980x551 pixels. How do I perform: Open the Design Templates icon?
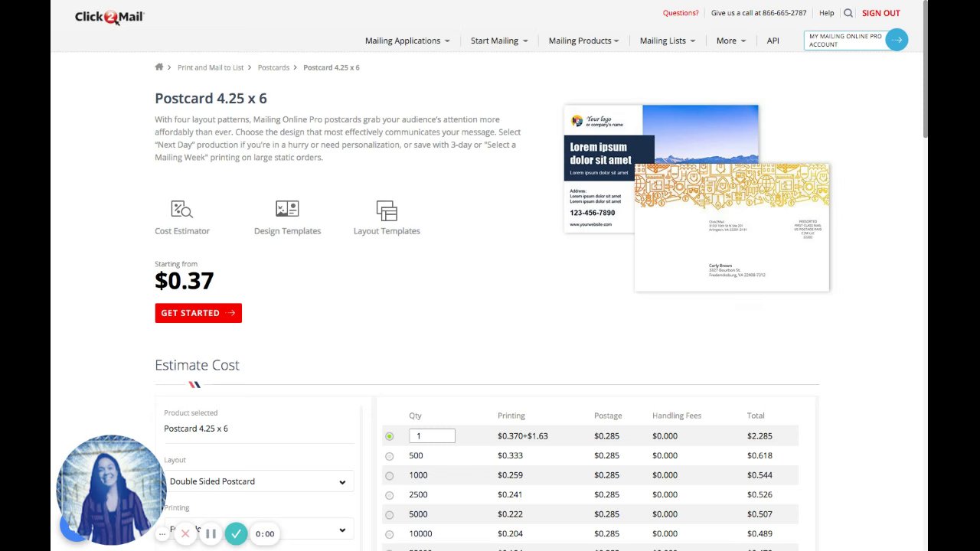point(287,209)
